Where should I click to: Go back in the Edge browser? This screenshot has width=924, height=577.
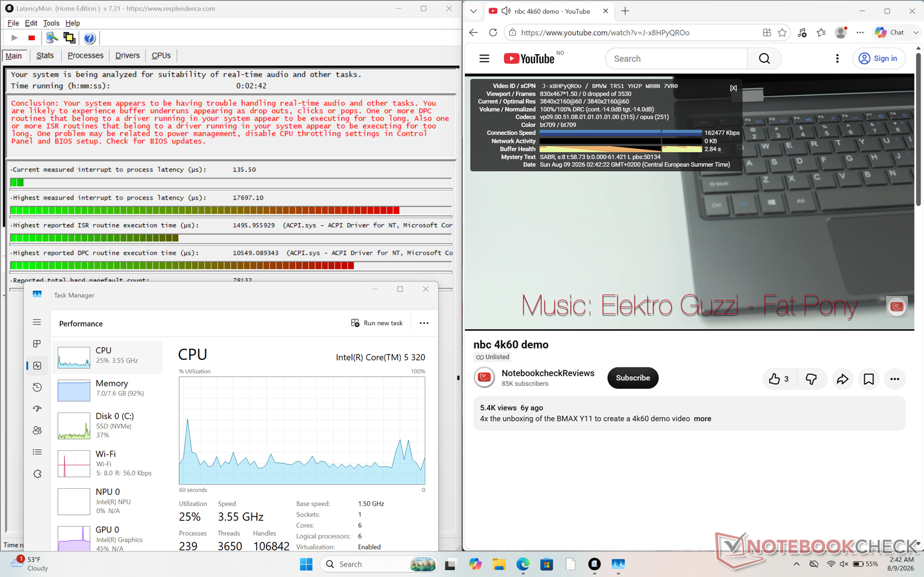(474, 32)
